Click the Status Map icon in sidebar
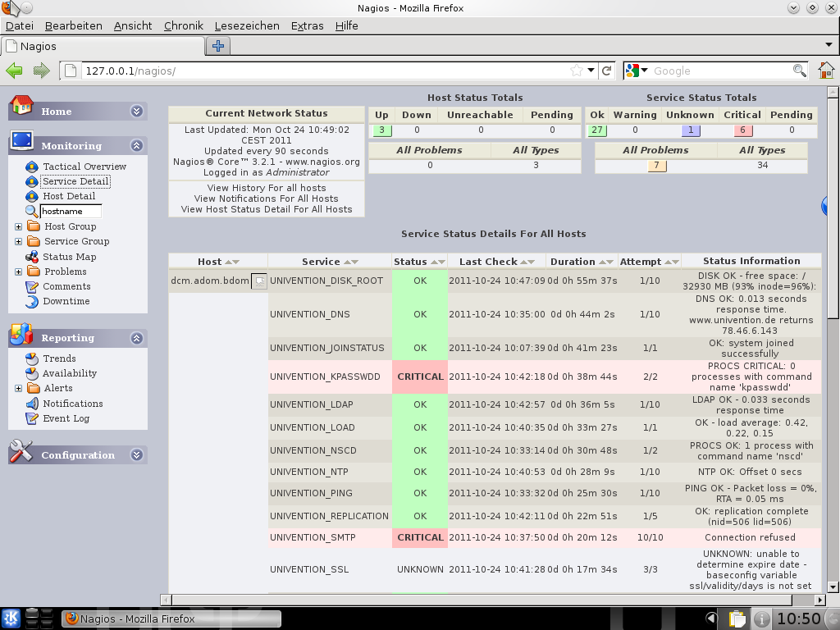This screenshot has height=630, width=840. point(32,257)
